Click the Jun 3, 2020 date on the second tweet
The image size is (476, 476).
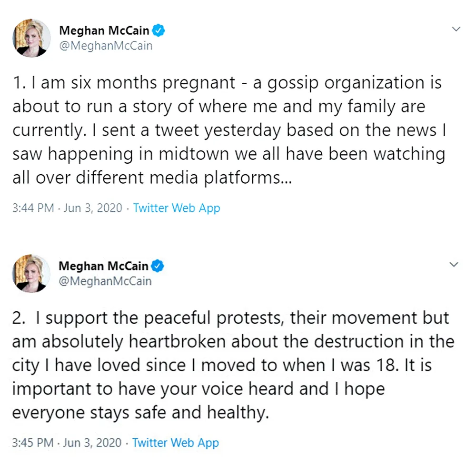click(x=91, y=443)
